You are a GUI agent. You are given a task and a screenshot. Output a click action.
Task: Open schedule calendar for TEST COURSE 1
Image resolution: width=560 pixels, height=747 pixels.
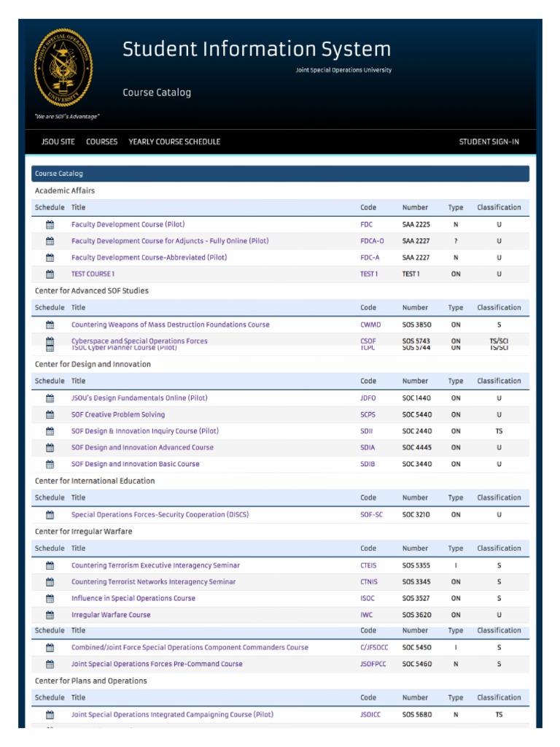pyautogui.click(x=50, y=274)
